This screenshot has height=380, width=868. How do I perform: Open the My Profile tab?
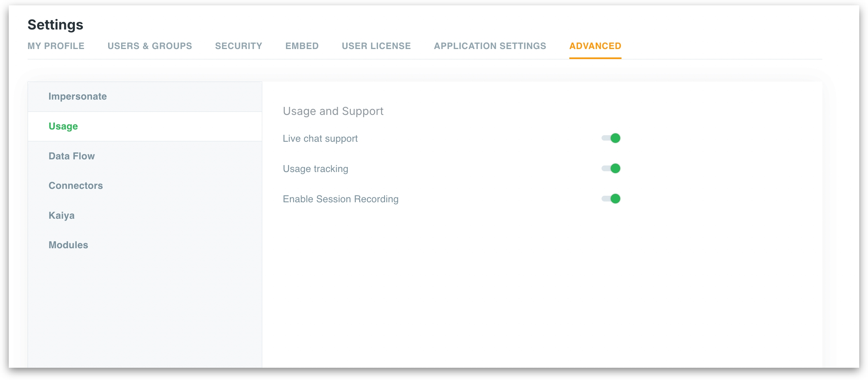(x=56, y=46)
